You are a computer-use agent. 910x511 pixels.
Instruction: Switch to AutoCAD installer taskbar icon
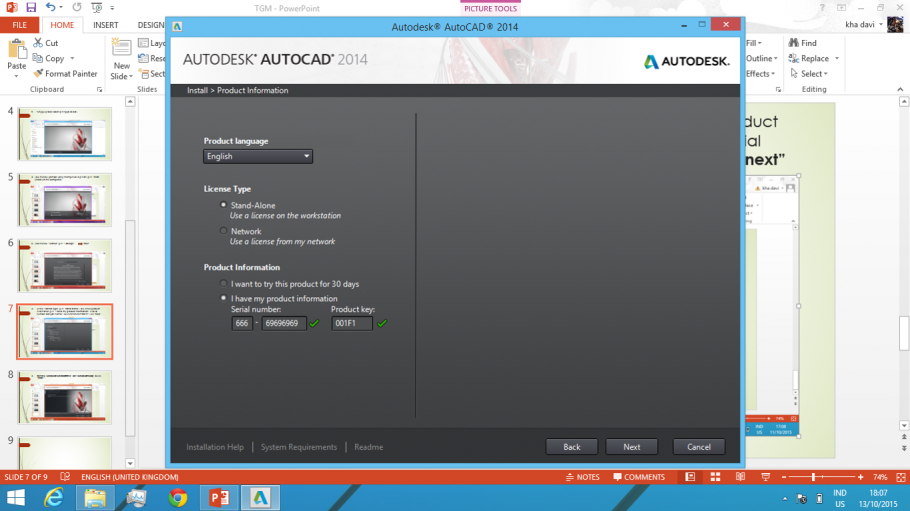[260, 498]
